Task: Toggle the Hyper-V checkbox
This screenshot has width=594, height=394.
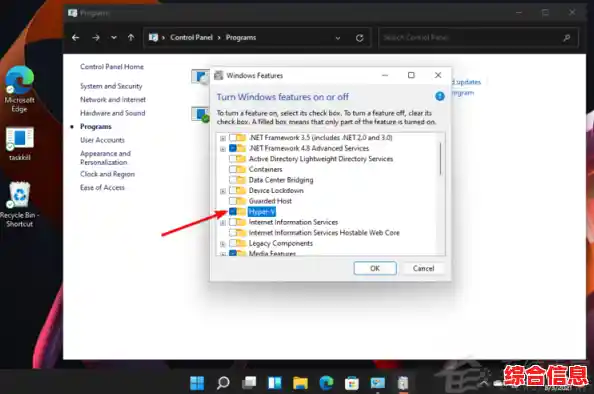Action: [233, 211]
